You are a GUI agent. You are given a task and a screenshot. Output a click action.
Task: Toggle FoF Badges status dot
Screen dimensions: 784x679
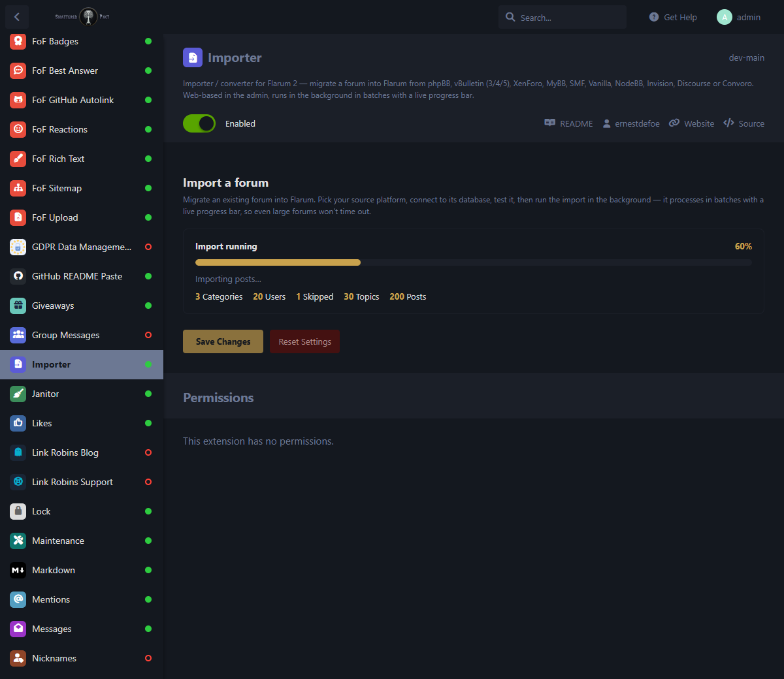pyautogui.click(x=148, y=41)
